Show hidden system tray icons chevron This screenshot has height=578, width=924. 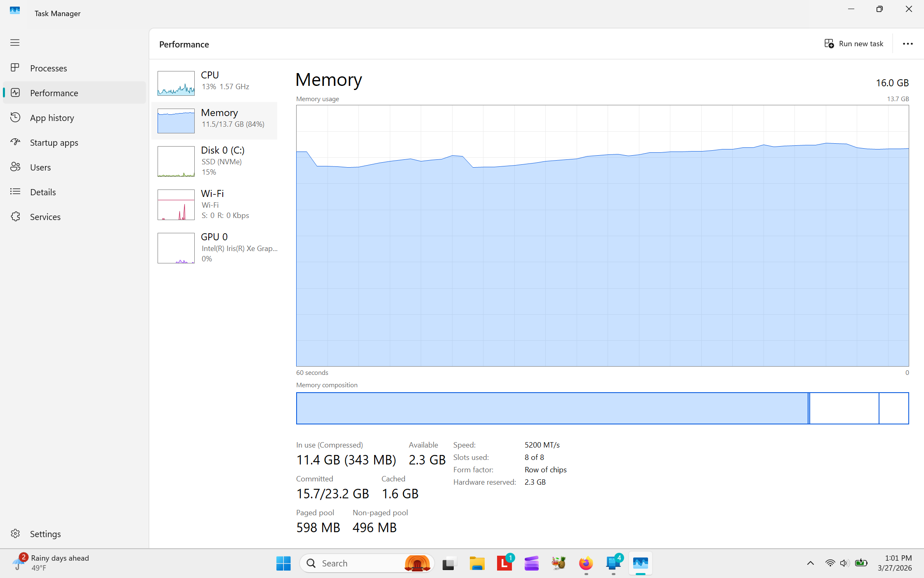tap(810, 563)
